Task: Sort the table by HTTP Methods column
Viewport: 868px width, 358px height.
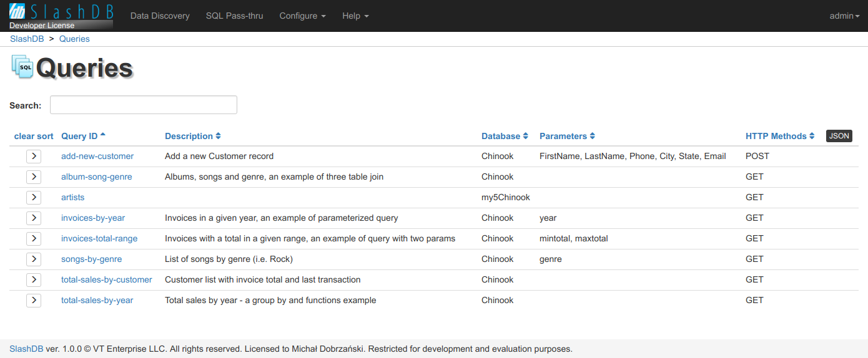Action: [x=779, y=136]
